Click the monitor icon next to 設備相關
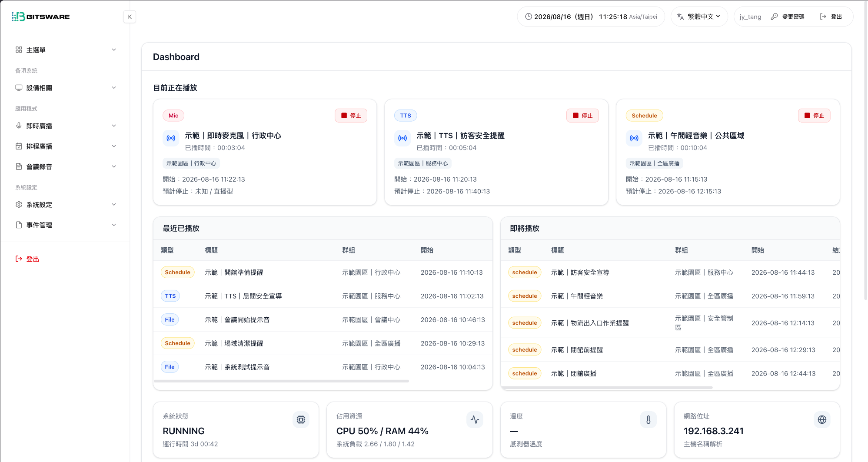868x462 pixels. 19,88
